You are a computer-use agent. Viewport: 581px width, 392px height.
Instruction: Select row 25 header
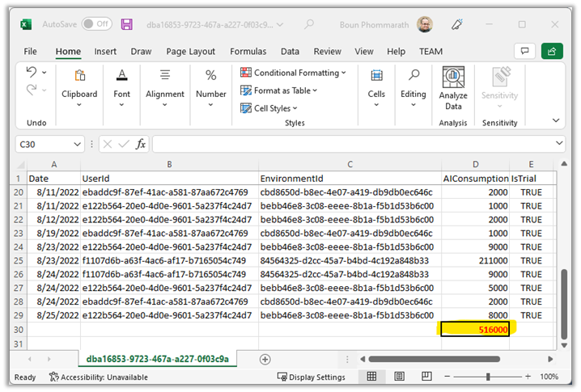tap(19, 260)
